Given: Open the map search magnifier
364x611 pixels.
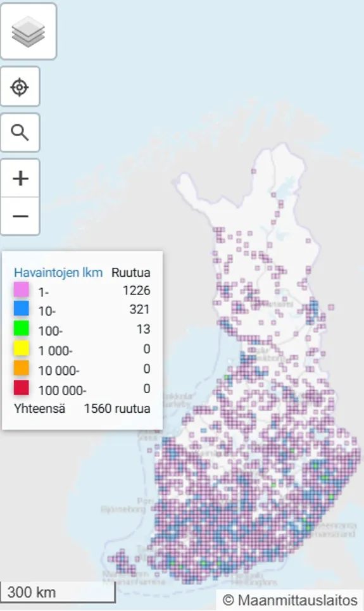Looking at the screenshot, I should [20, 132].
